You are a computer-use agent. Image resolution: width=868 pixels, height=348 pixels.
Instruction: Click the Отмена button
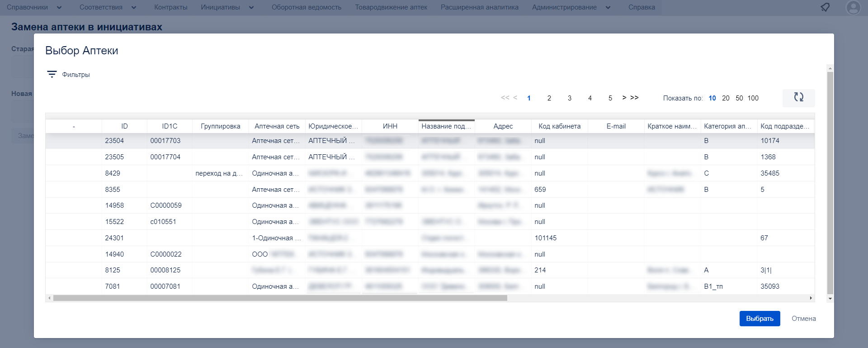tap(804, 319)
